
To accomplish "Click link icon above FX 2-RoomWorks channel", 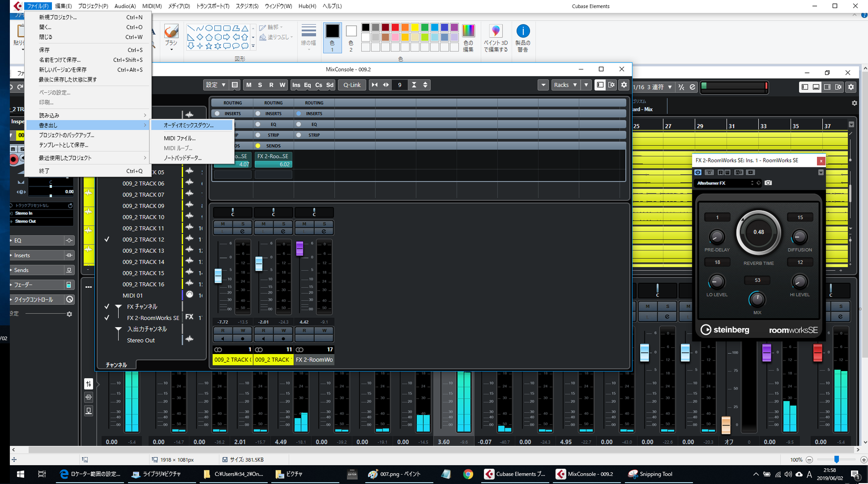I will pos(299,350).
